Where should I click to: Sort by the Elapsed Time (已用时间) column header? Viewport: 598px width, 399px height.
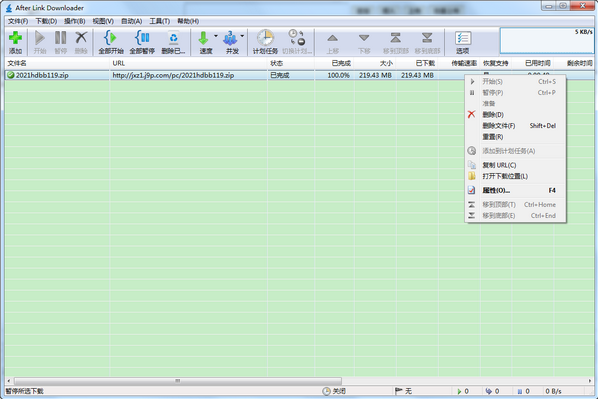pos(533,63)
